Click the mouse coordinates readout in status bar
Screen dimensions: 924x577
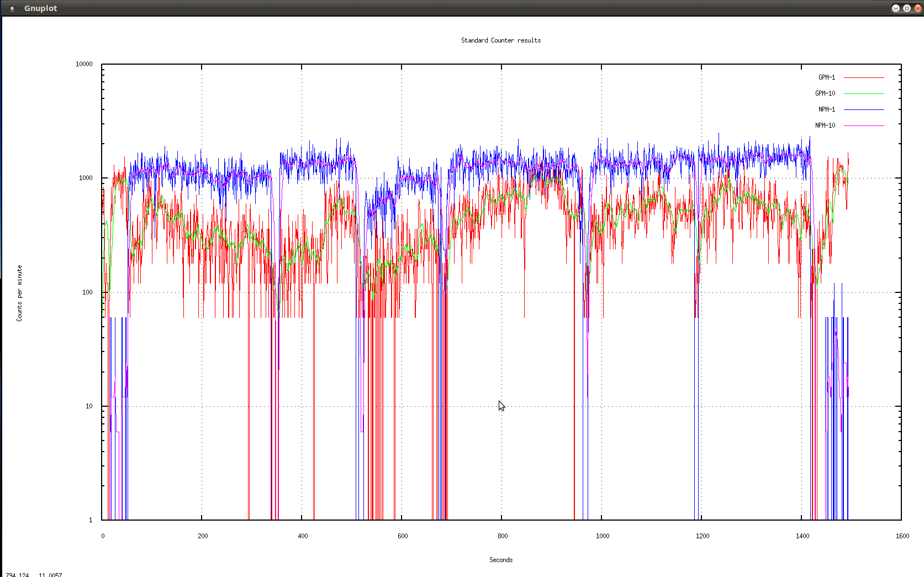coord(34,575)
